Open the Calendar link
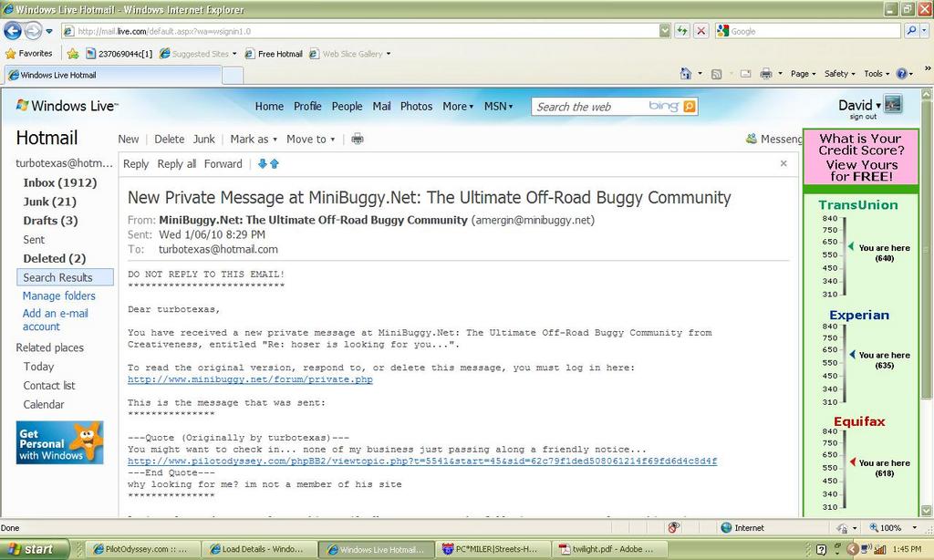 [x=44, y=404]
